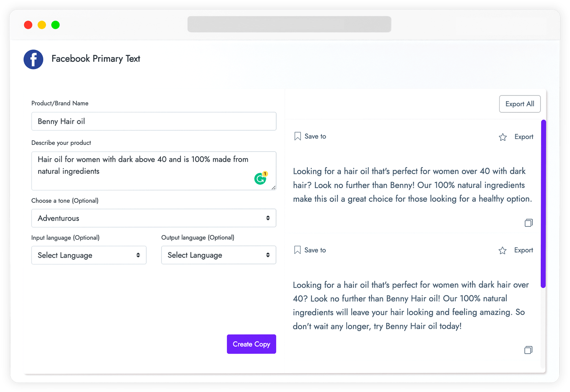Click the Grammarly icon in description box

point(260,178)
